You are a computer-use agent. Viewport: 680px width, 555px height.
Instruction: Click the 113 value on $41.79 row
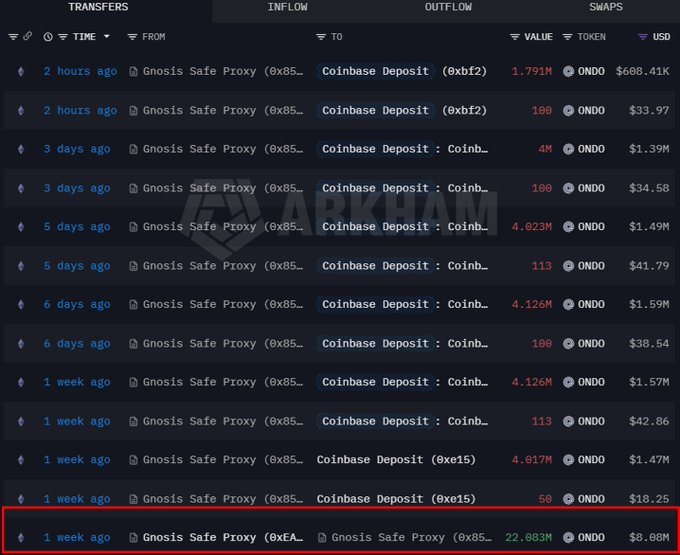pyautogui.click(x=542, y=266)
